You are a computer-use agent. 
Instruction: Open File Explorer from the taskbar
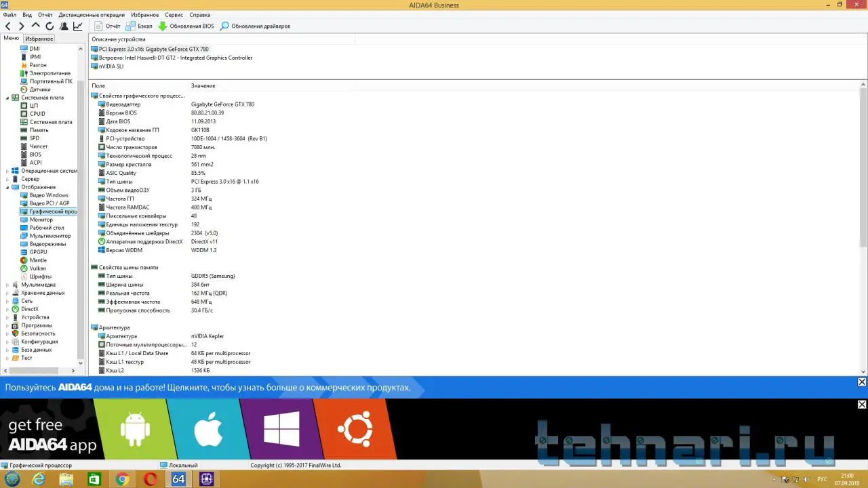(67, 479)
